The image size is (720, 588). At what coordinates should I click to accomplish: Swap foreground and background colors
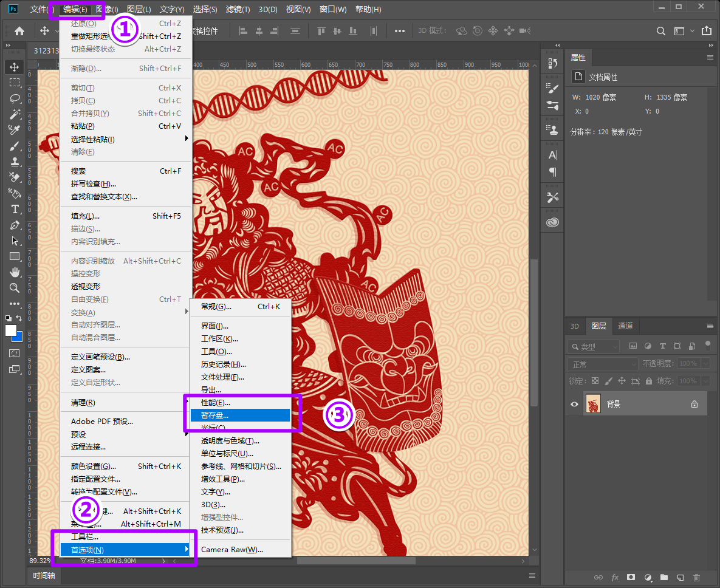(x=19, y=318)
